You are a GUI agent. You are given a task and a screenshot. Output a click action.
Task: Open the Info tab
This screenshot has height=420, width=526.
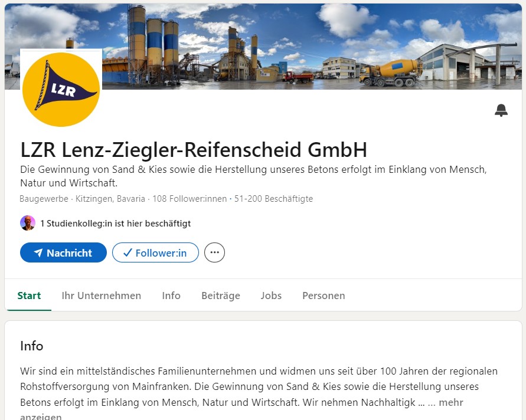[171, 296]
